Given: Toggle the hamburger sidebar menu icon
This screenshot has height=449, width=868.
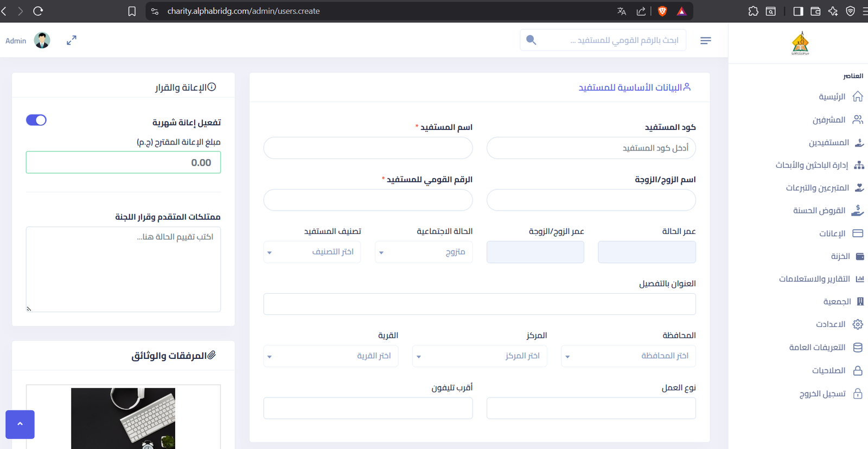Looking at the screenshot, I should (706, 41).
